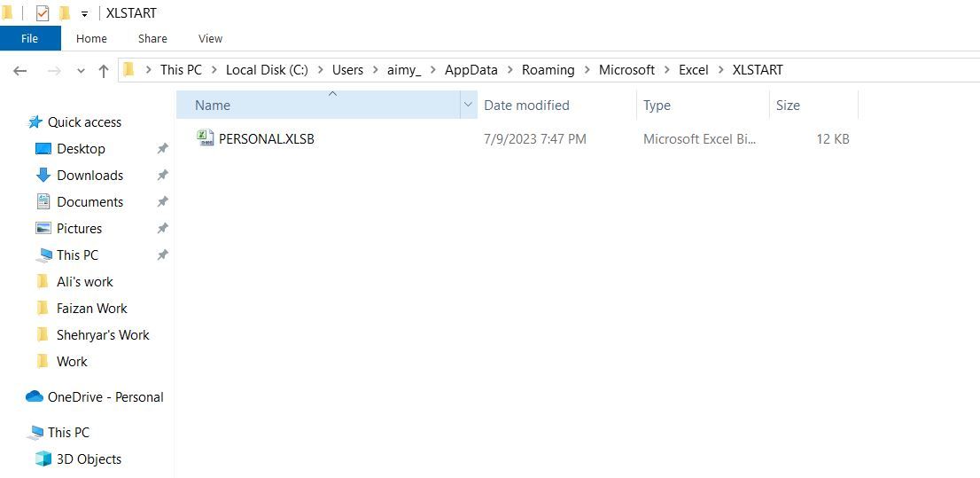Expand chevron after Users in address bar
This screenshot has height=478, width=980.
click(376, 70)
